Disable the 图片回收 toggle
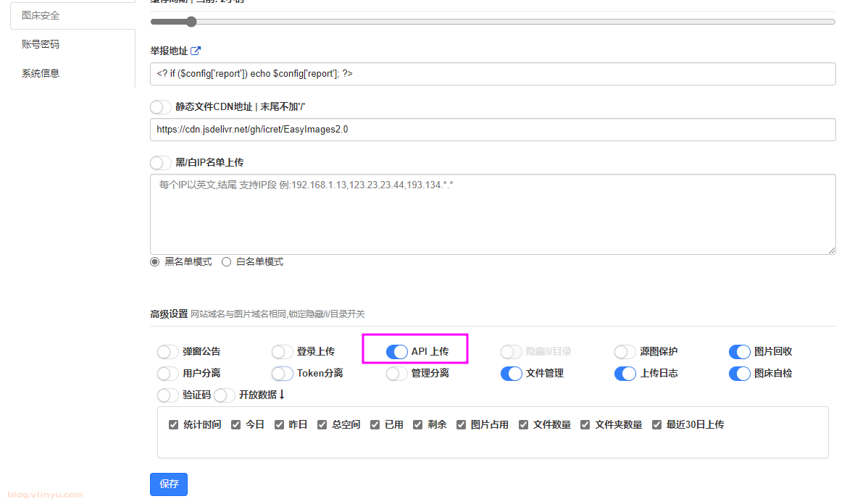Screen dimensions: 847x504 click(x=739, y=352)
